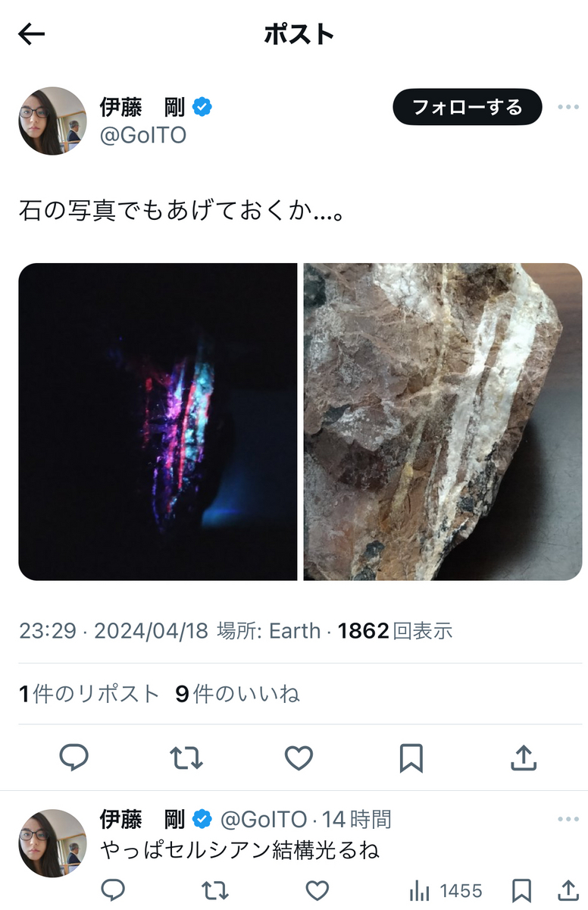The image size is (588, 910).
Task: View analytics showing 1455 views
Action: (x=446, y=890)
